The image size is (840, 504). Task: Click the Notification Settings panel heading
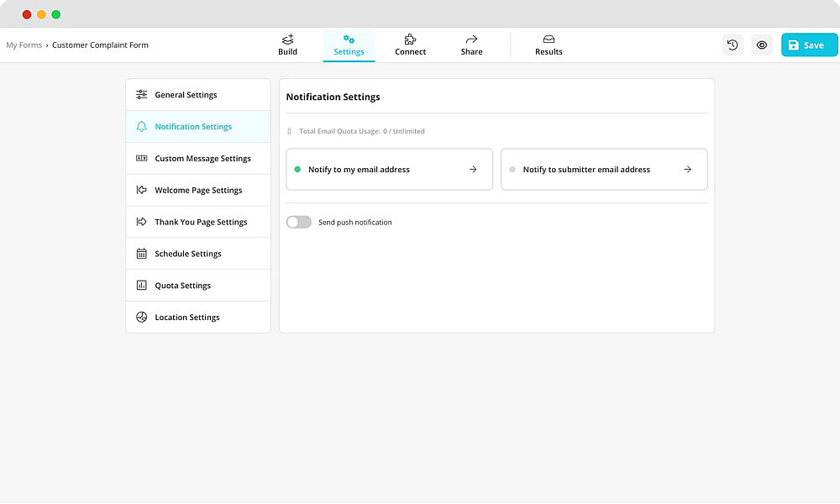click(333, 97)
